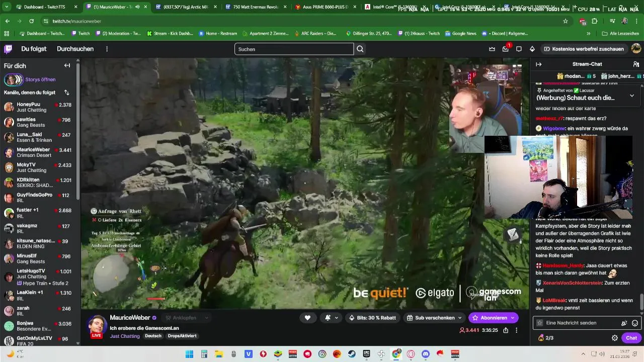This screenshot has height=362, width=644.
Task: Open channel points 2/3 icon
Action: (x=546, y=338)
